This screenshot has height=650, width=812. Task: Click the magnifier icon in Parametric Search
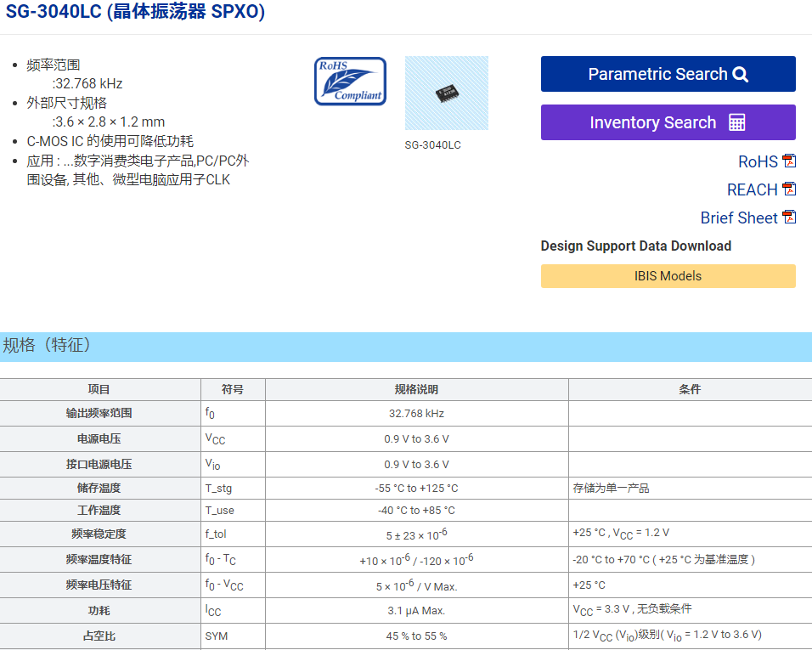740,75
